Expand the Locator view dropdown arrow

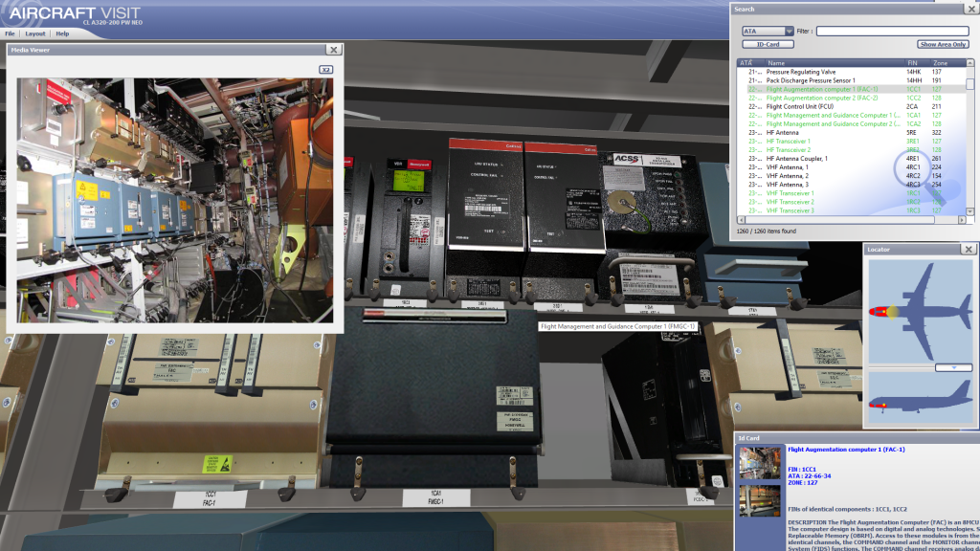click(954, 368)
